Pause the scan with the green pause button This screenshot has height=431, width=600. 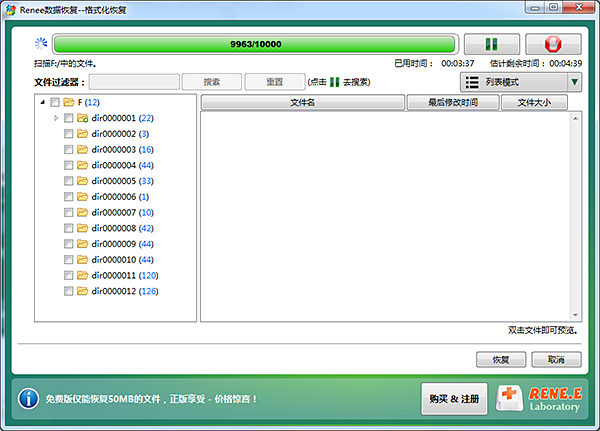click(x=492, y=44)
